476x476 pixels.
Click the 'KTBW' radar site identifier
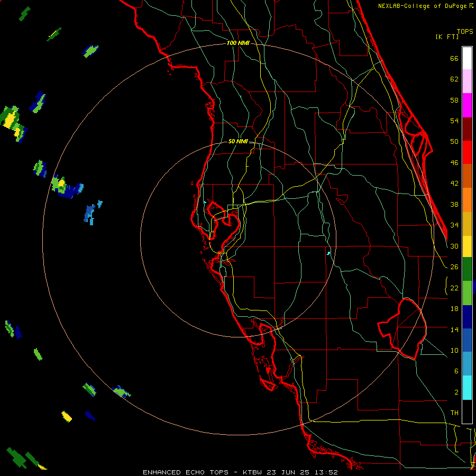click(253, 472)
